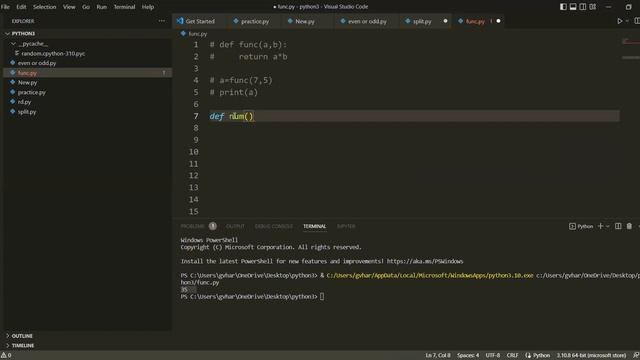Click Ln 7, Col 8 status item

pos(438,356)
